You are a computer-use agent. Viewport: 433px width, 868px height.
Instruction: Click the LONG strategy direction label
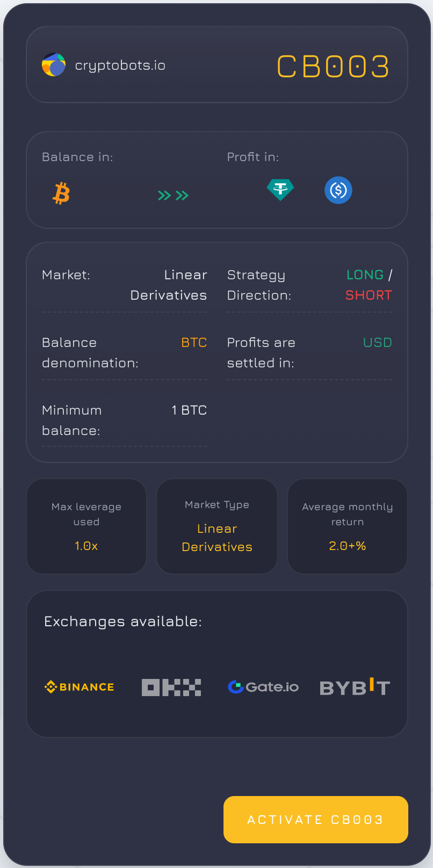coord(365,275)
